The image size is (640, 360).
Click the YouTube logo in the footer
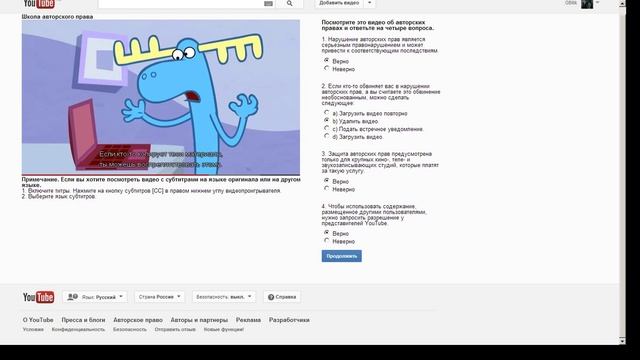click(38, 297)
